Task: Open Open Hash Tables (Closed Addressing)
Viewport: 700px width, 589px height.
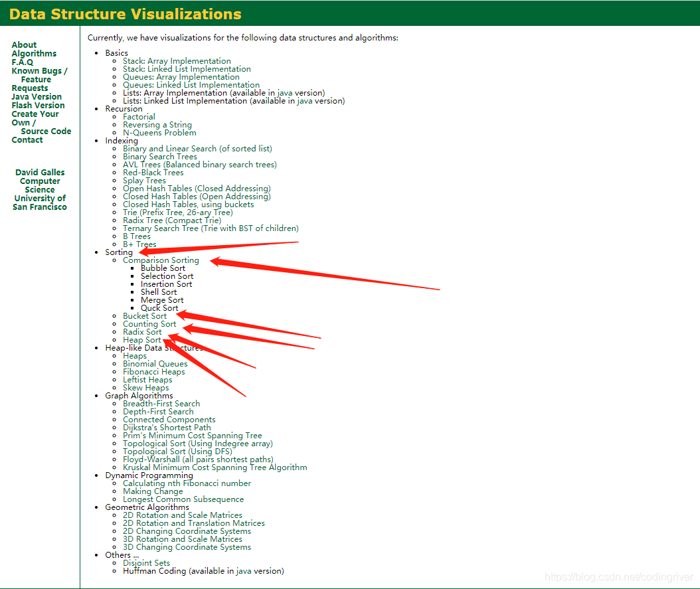Action: click(x=197, y=189)
